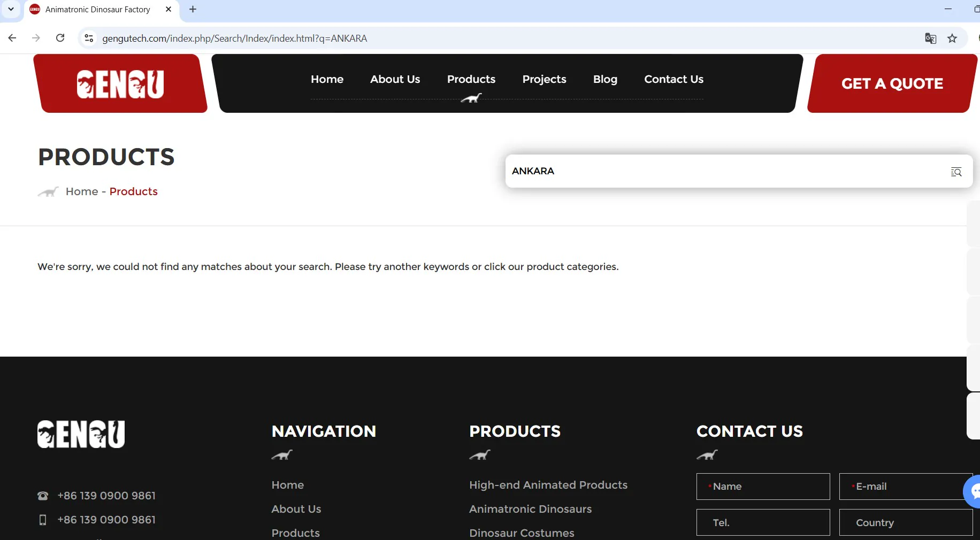Click the Home breadcrumb link

pyautogui.click(x=82, y=191)
